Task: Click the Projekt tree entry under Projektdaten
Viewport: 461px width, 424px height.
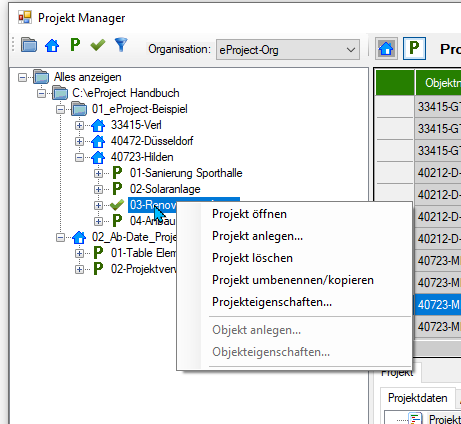Action: tap(444, 419)
